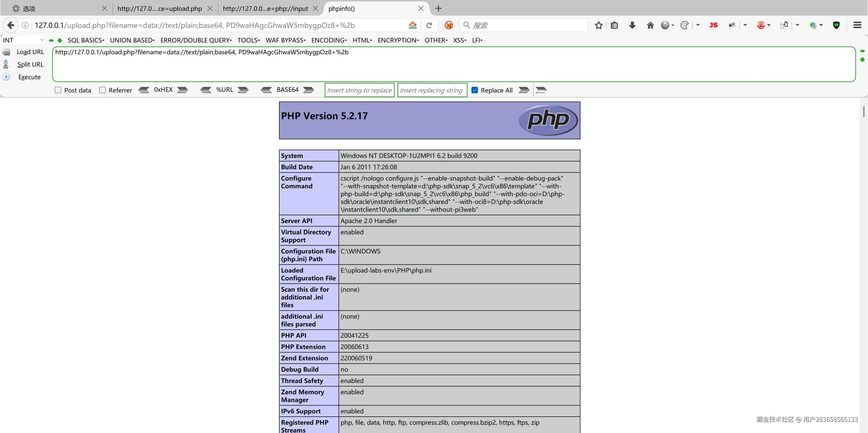Click the BASE64 encode right arrow

[x=308, y=90]
